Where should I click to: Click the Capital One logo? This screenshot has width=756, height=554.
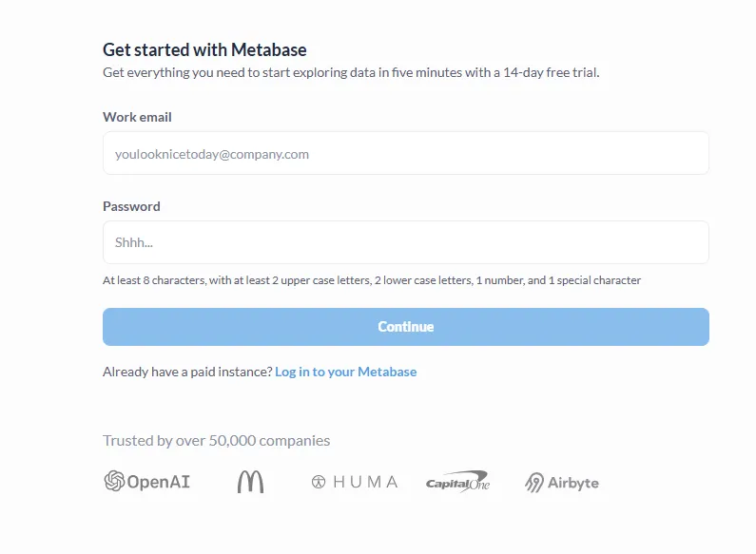457,482
